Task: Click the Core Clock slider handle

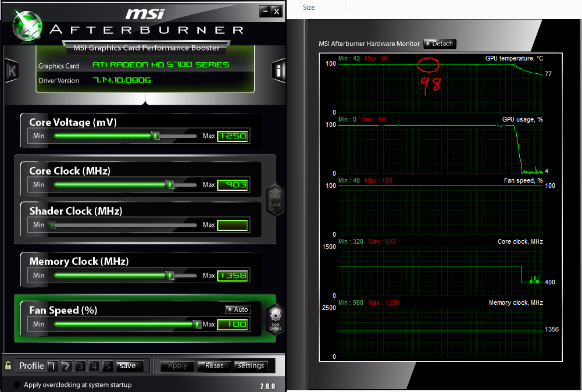Action: click(170, 184)
